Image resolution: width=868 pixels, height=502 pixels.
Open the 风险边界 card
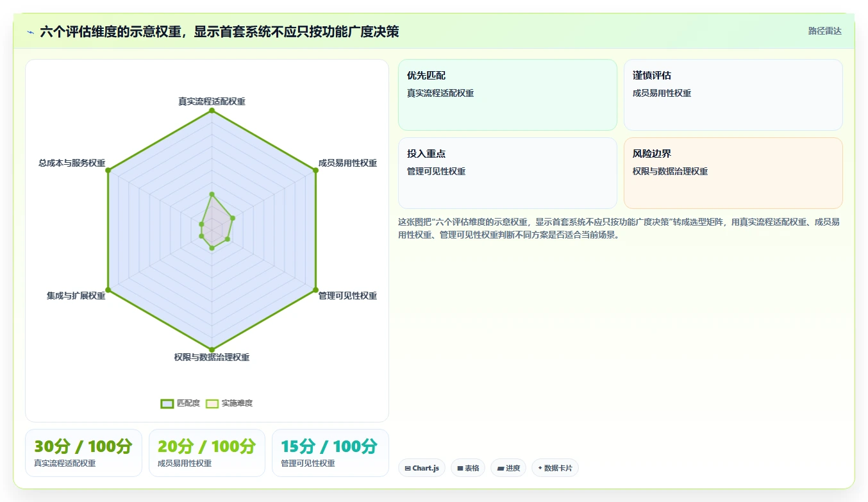click(x=733, y=173)
